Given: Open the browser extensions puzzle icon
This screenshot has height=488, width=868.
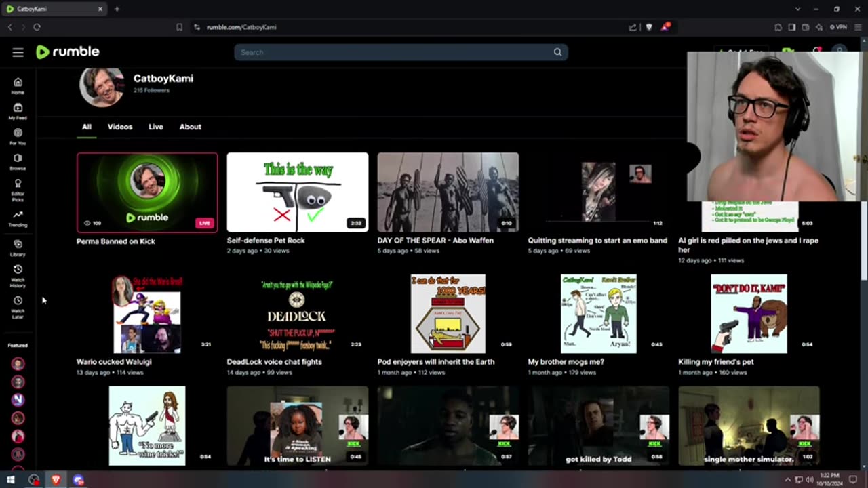Looking at the screenshot, I should click(x=778, y=27).
